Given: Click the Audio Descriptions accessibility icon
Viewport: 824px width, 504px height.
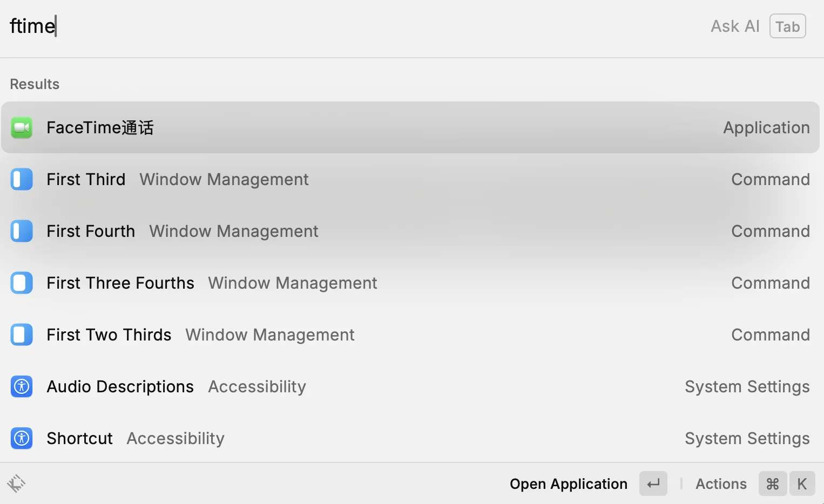Looking at the screenshot, I should click(22, 386).
